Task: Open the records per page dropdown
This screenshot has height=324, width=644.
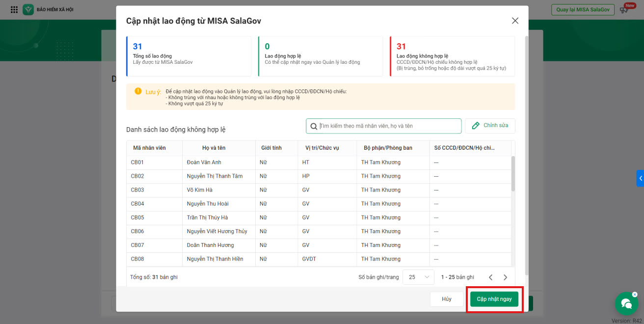Action: pos(418,277)
